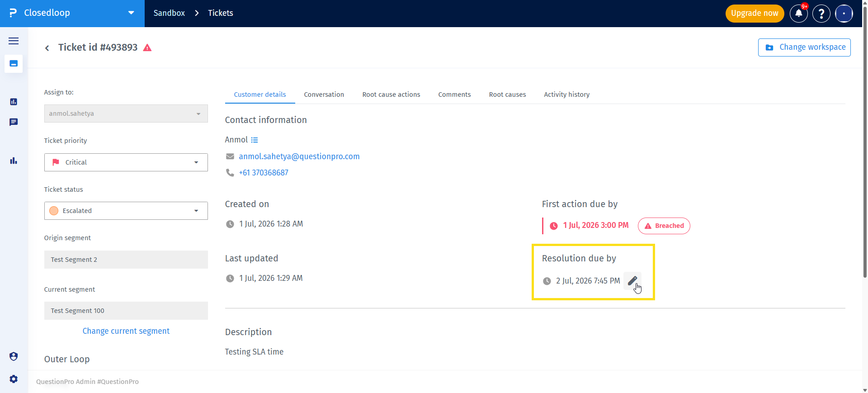Switch to the Activity history tab
Image resolution: width=868 pixels, height=393 pixels.
(x=567, y=95)
